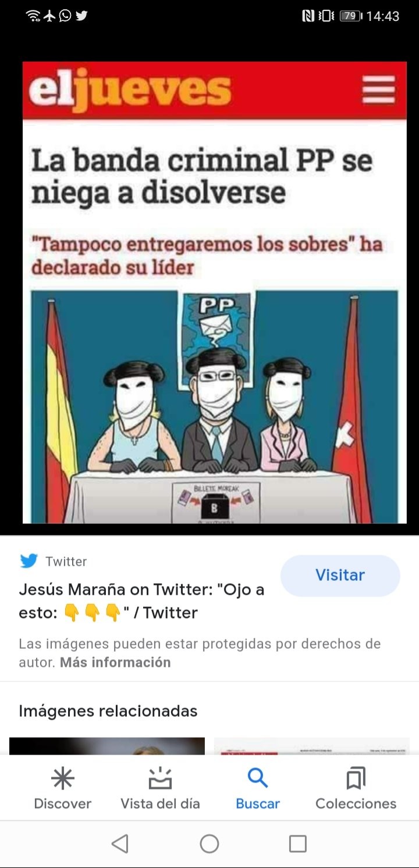
Task: Open the Discover asterisk icon
Action: (x=62, y=778)
